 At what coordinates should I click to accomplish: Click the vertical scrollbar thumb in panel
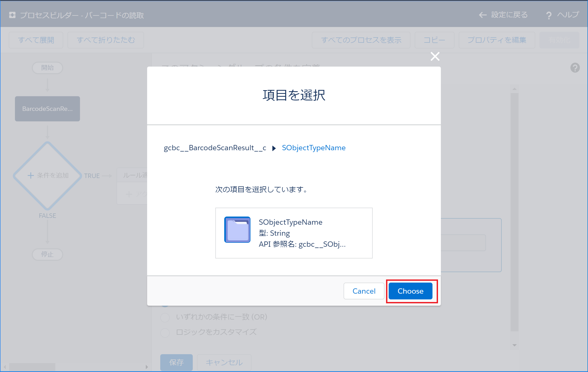pyautogui.click(x=515, y=212)
